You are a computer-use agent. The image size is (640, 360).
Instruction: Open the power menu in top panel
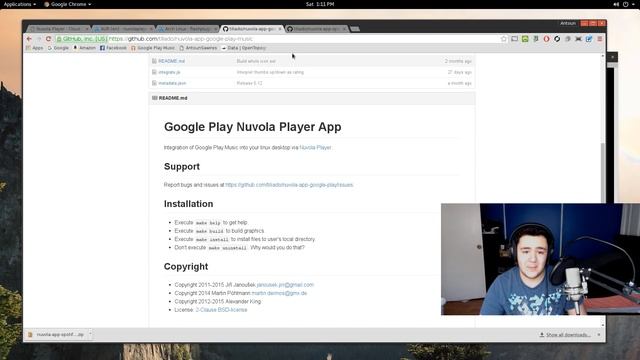point(626,4)
